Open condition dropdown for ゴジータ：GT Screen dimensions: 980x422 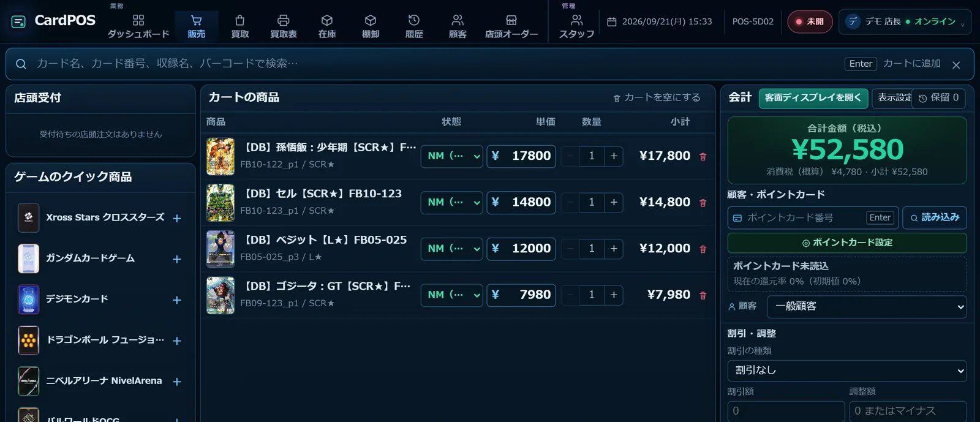(451, 295)
